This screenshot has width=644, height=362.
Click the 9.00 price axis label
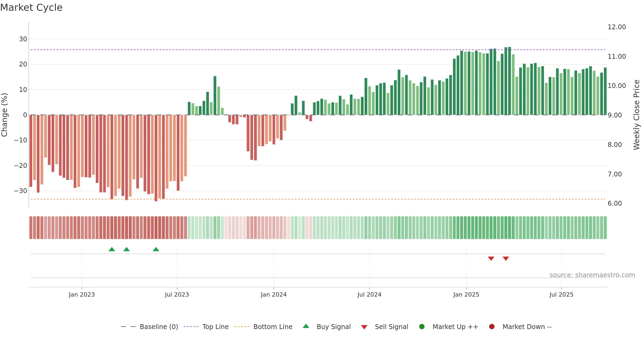coord(615,115)
